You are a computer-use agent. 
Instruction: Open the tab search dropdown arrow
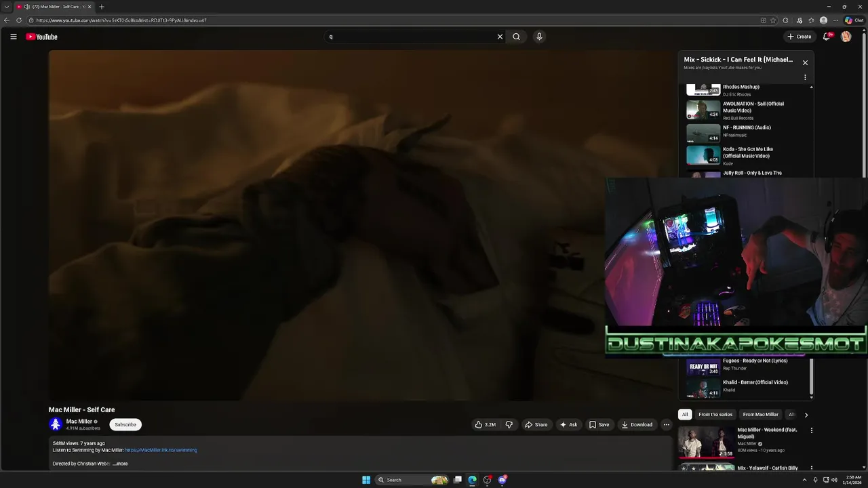pos(6,7)
